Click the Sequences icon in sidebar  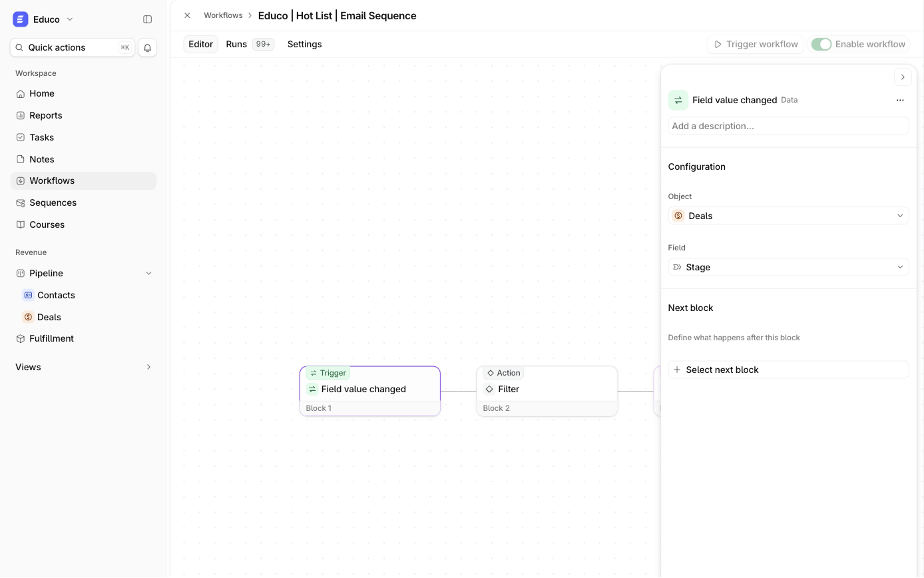[21, 203]
